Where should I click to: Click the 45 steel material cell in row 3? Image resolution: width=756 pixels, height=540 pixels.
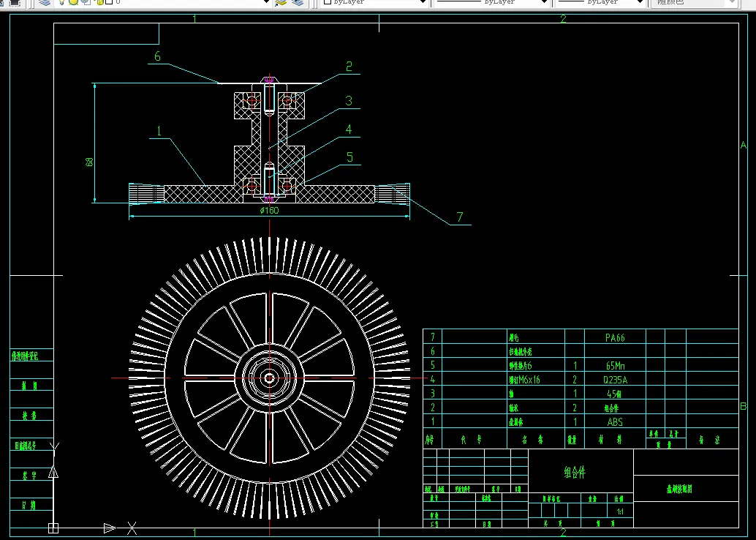tap(613, 394)
